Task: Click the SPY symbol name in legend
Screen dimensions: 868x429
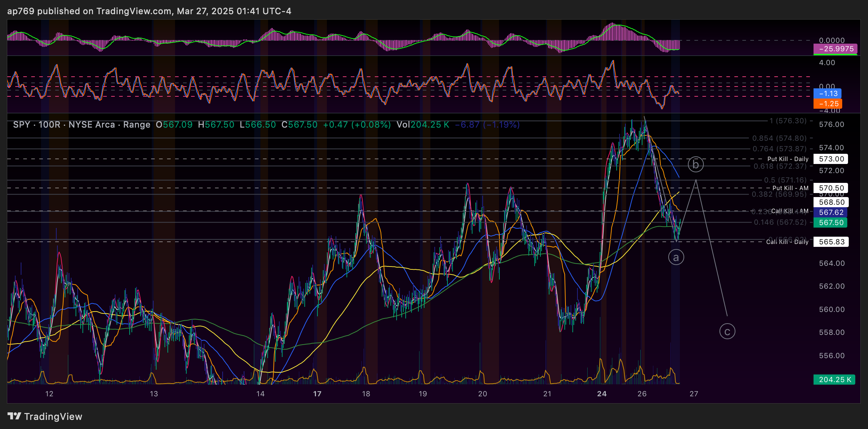Action: (x=21, y=125)
